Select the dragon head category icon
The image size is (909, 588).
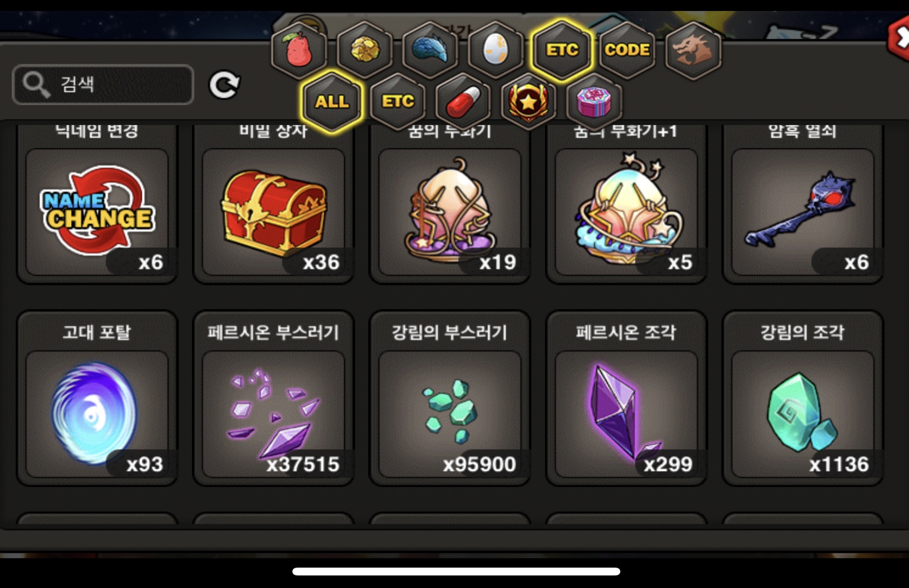pos(694,50)
